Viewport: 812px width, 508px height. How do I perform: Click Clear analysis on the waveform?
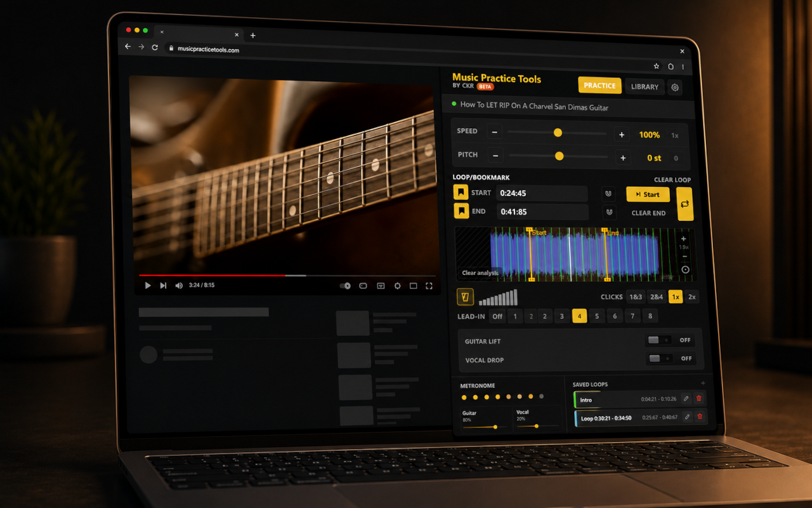click(480, 273)
